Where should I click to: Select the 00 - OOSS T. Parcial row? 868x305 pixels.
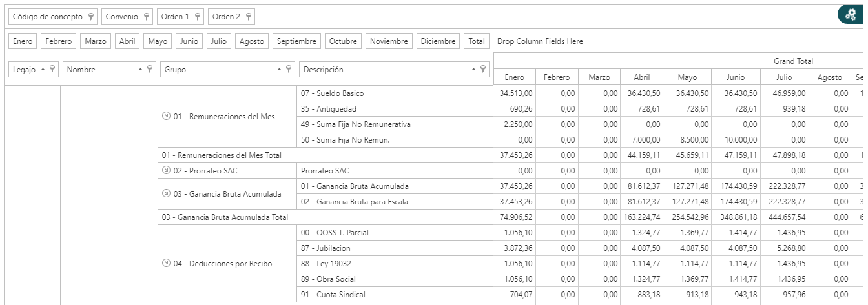point(394,233)
